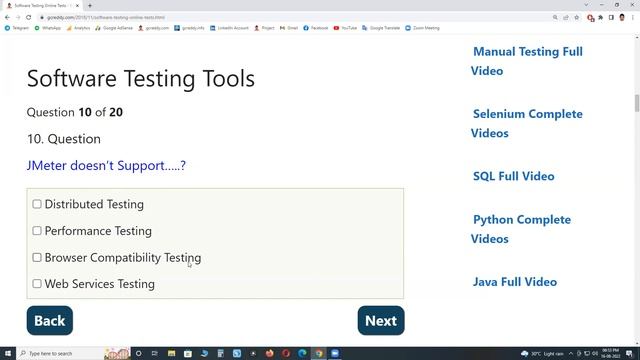
Task: Open the Telegram bookmark
Action: [x=17, y=28]
